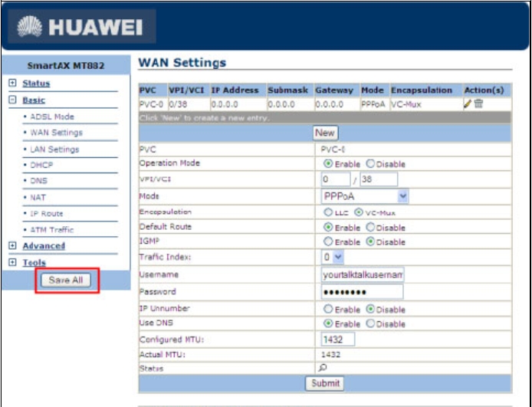Click the Save All button
The height and width of the screenshot is (407, 532).
66,281
